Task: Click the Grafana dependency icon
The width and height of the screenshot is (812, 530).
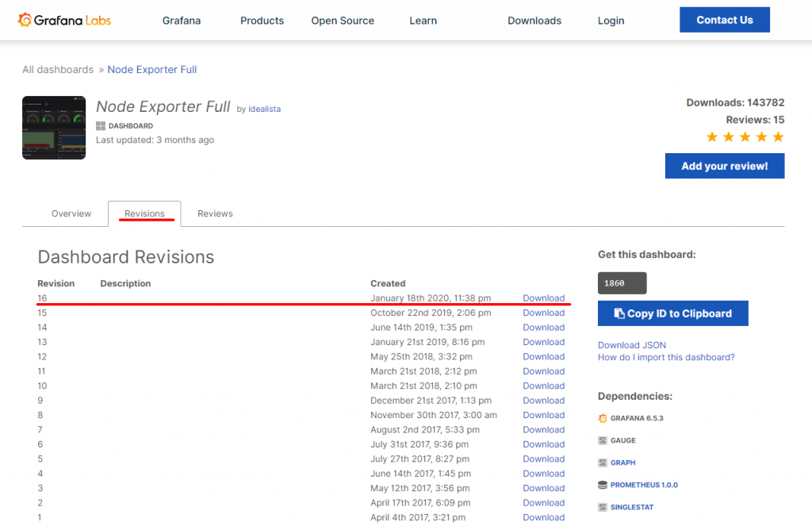Action: tap(603, 418)
